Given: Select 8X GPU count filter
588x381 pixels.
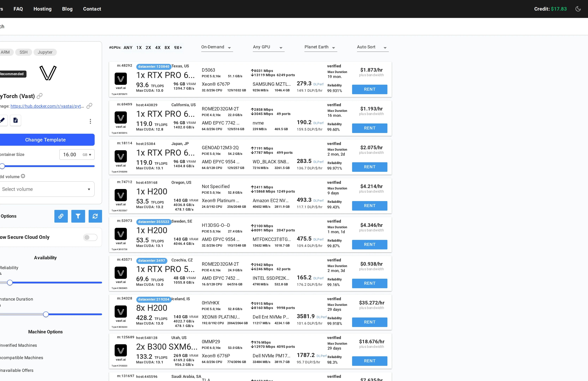Looking at the screenshot, I should (x=167, y=48).
